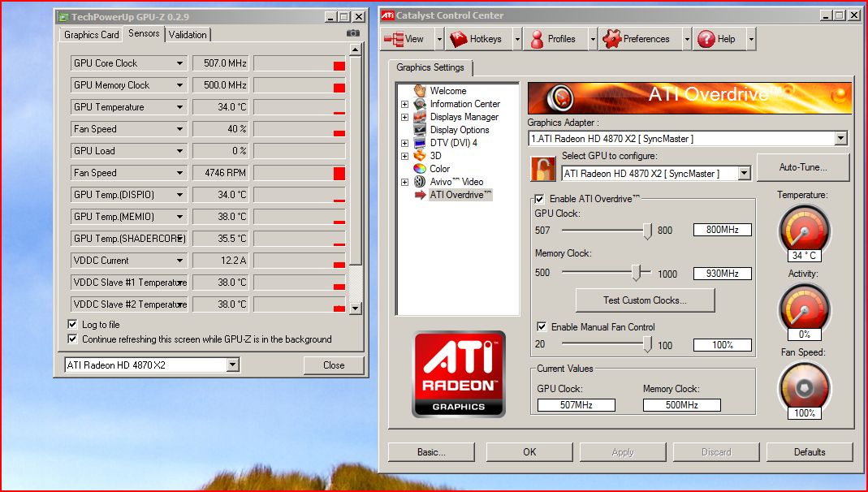Image resolution: width=868 pixels, height=492 pixels.
Task: Click the GPU-Z sensors scrollbar up arrow
Action: [x=356, y=50]
